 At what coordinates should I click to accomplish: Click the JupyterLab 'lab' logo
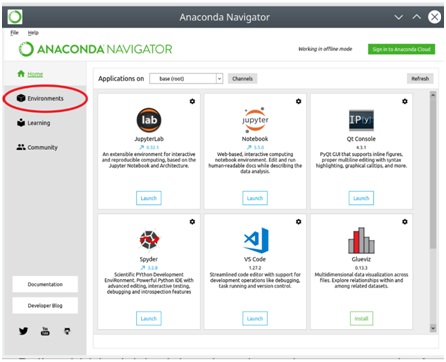(x=149, y=120)
